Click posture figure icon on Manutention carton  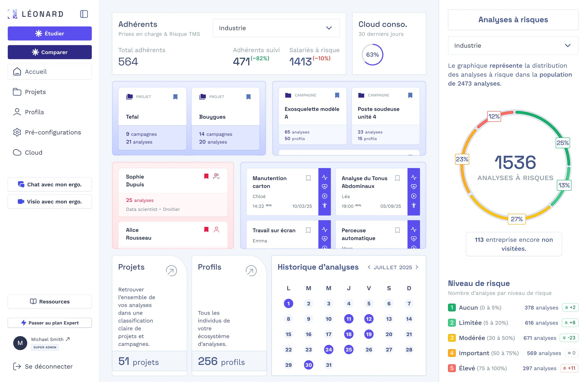[x=325, y=205]
